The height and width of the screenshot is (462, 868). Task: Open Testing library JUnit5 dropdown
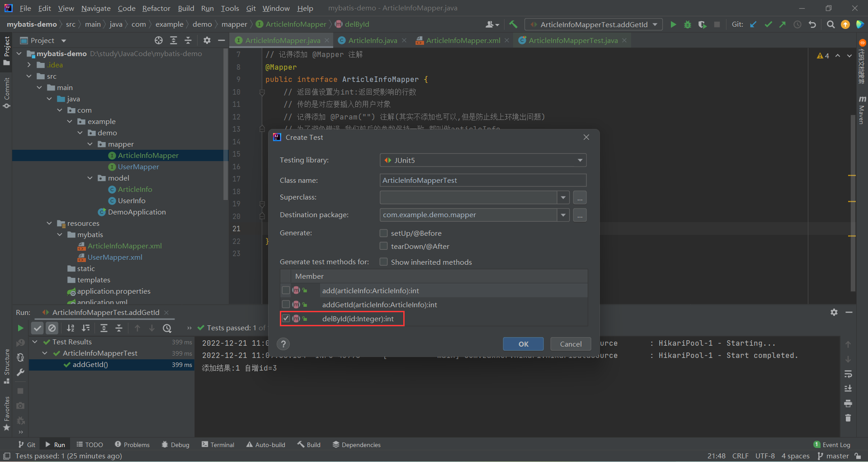483,160
